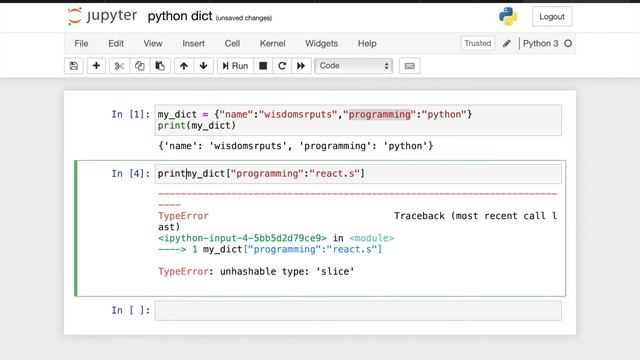Screen dimensions: 640x360
Task: Open the Edit menu
Action: (116, 43)
